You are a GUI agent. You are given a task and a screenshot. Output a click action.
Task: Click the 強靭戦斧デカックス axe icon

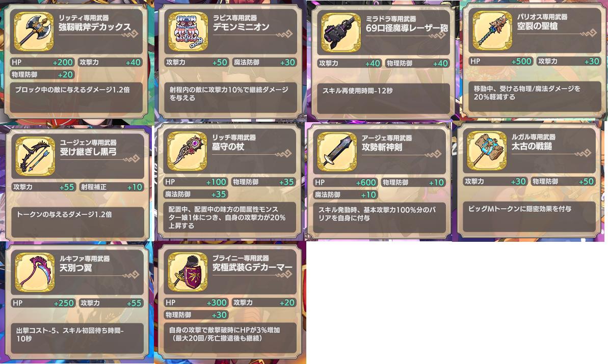pyautogui.click(x=34, y=32)
